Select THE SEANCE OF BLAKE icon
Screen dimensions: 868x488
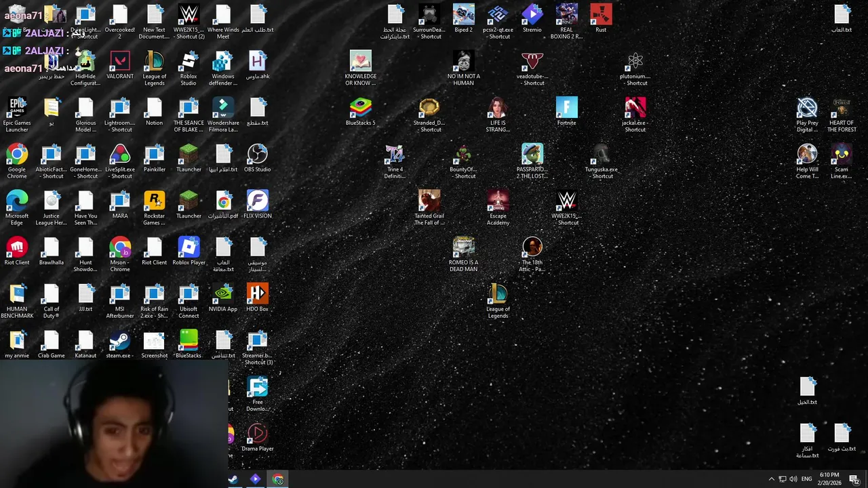(189, 114)
